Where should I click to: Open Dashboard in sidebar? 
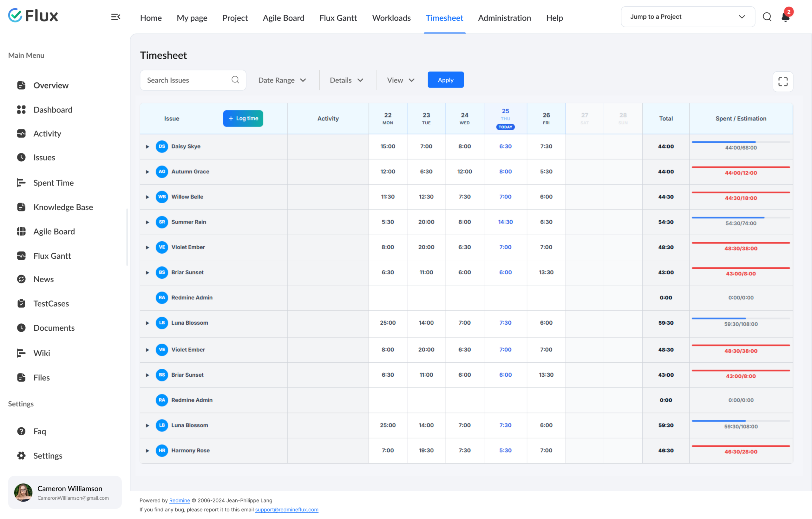click(x=53, y=109)
